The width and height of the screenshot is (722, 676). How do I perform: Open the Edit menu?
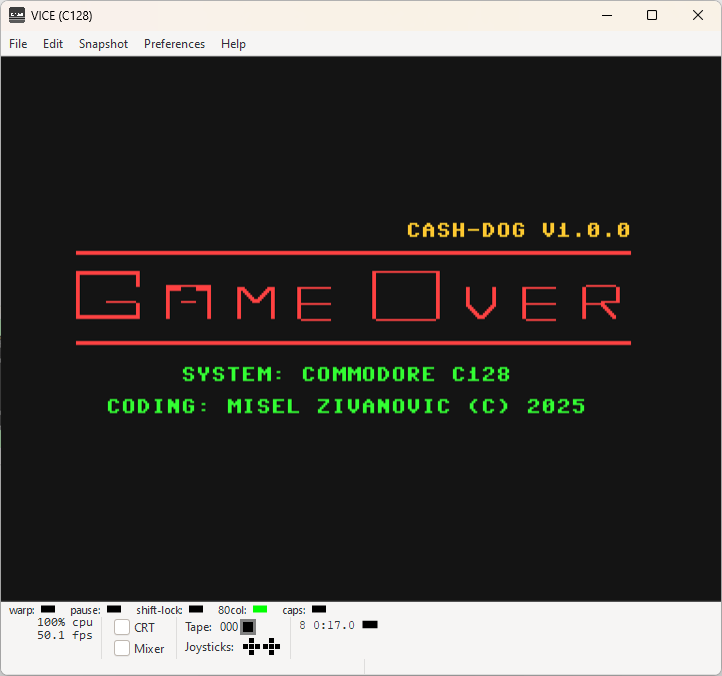click(x=53, y=44)
